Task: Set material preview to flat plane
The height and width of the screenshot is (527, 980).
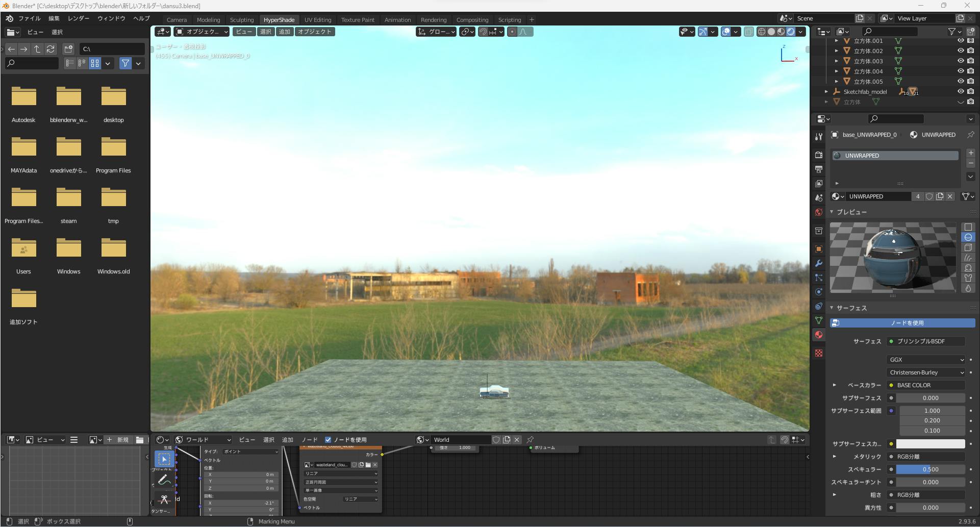Action: click(968, 227)
